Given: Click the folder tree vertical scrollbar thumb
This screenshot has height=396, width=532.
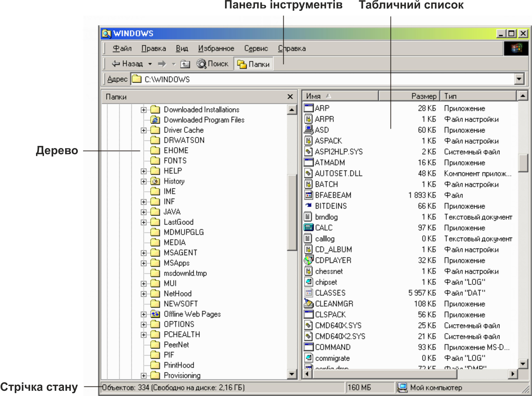Looking at the screenshot, I should point(292,212).
